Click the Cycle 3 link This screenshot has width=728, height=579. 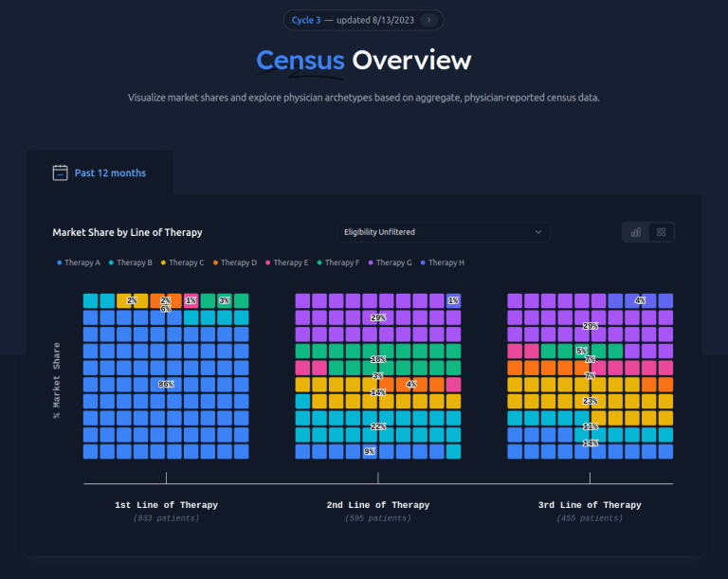click(x=306, y=20)
